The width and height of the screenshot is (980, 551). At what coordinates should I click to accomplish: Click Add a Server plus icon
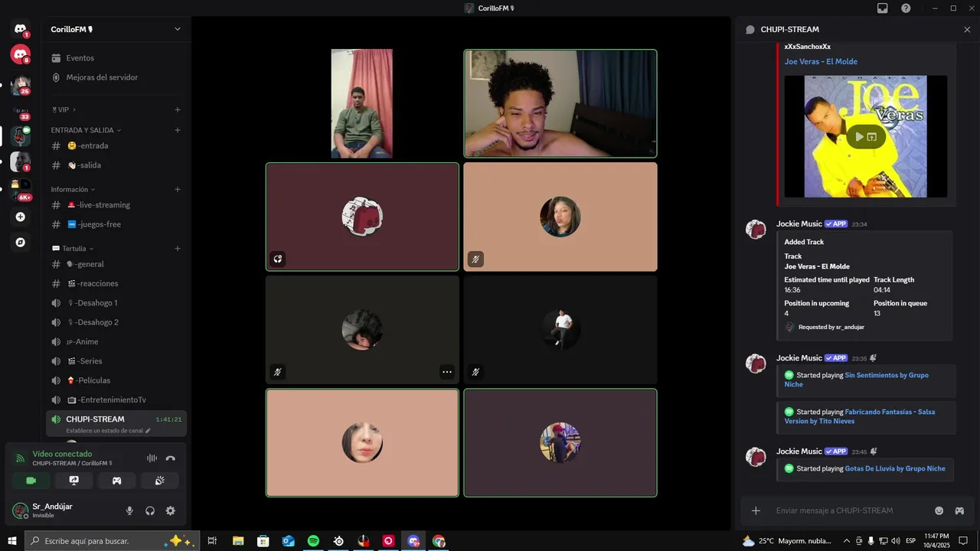21,217
